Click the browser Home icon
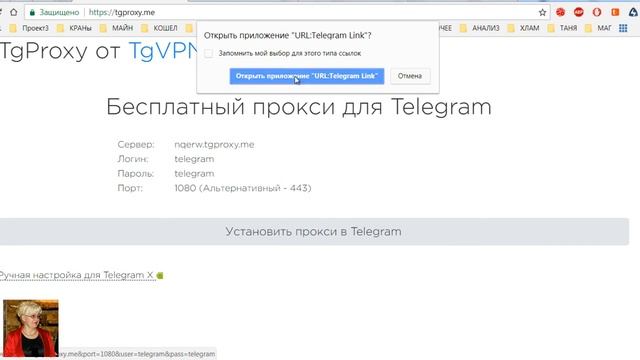The width and height of the screenshot is (640, 360). point(13,12)
